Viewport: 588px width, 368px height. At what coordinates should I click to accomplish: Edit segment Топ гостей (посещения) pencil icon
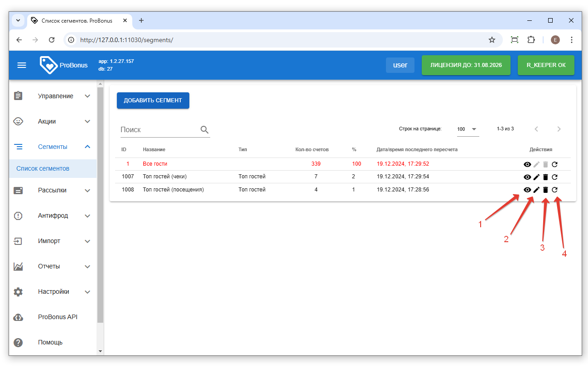point(536,190)
